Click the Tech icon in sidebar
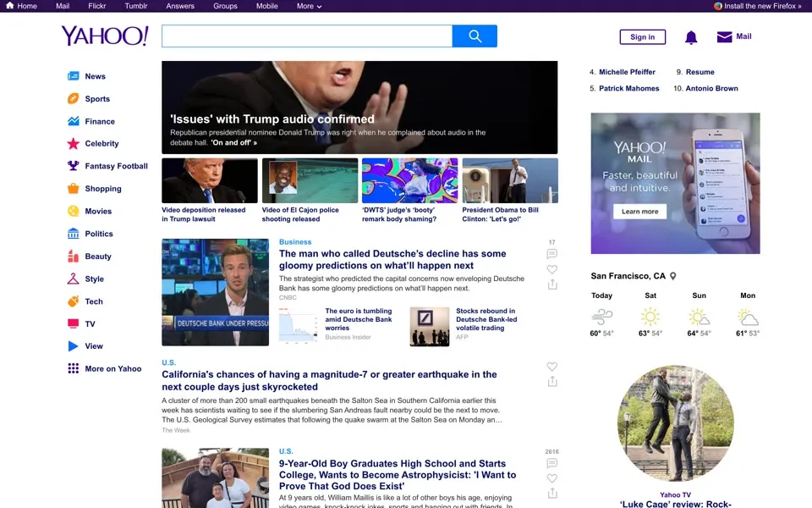 pyautogui.click(x=73, y=301)
